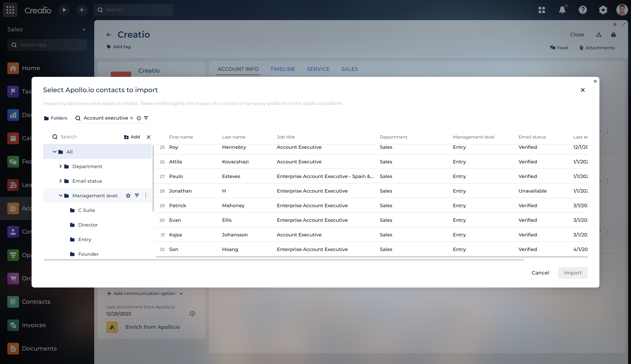Click the info icon next to Account executive filter

[x=139, y=118]
